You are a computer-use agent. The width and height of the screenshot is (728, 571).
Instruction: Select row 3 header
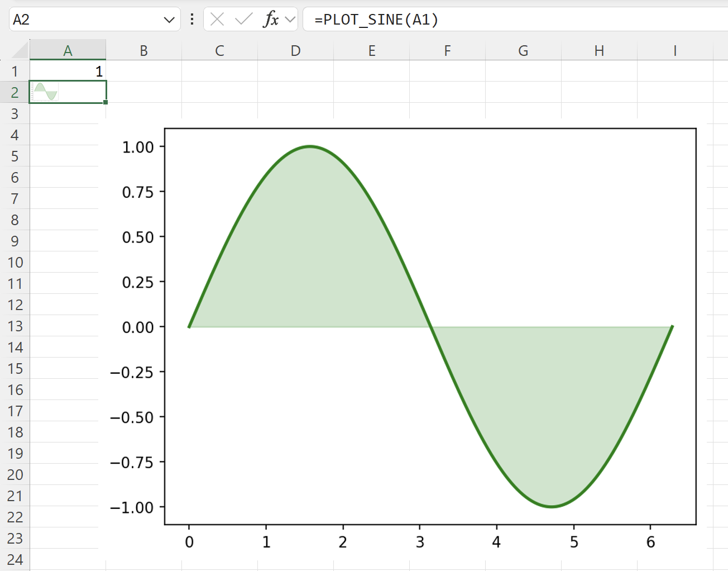click(x=15, y=113)
